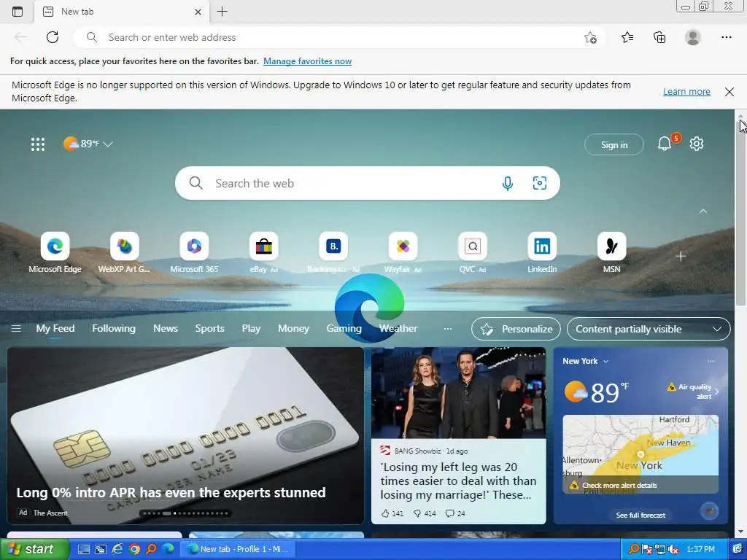Open weather card options ellipsis

[711, 361]
